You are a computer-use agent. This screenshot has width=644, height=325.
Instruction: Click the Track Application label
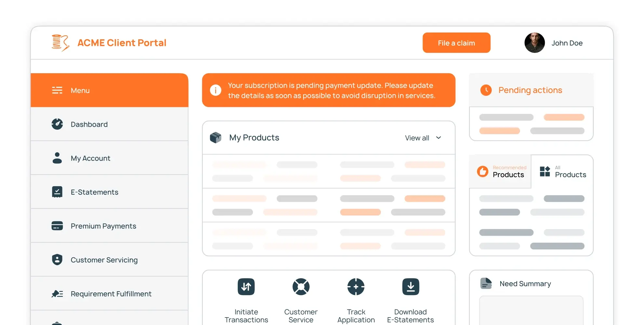[x=356, y=316]
